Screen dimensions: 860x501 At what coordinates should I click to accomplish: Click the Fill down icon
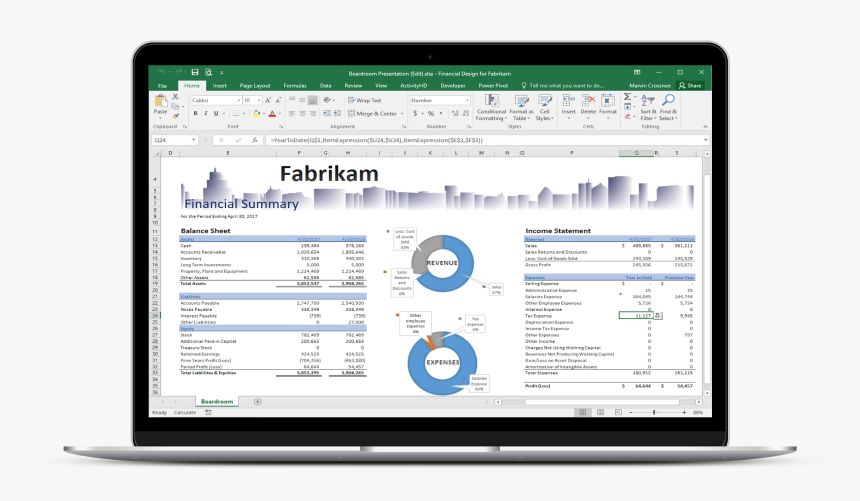(x=627, y=106)
